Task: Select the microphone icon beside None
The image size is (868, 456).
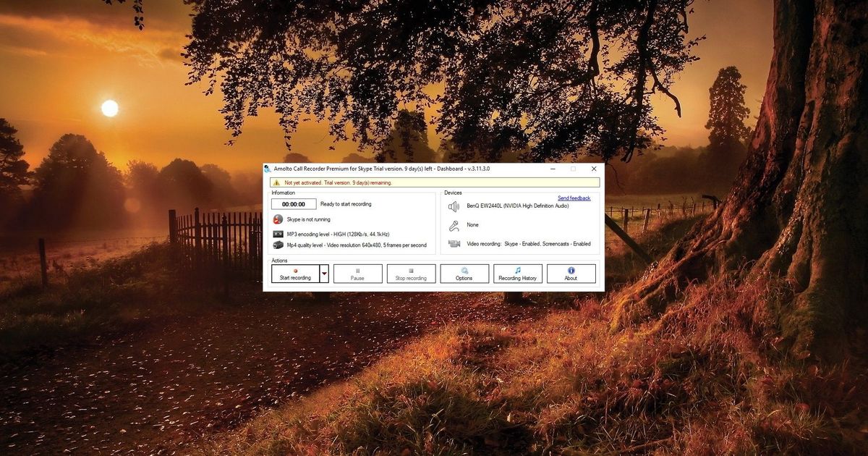Action: [x=454, y=224]
